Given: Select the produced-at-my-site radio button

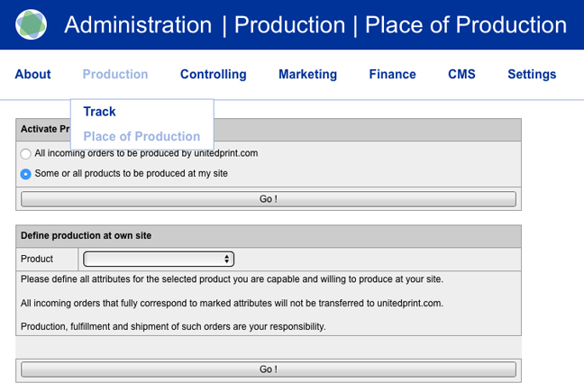Looking at the screenshot, I should [x=26, y=174].
